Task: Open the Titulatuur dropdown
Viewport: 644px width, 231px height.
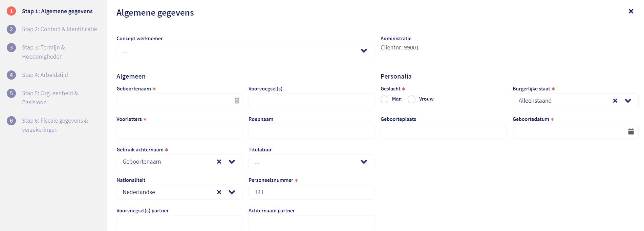Action: 364,162
